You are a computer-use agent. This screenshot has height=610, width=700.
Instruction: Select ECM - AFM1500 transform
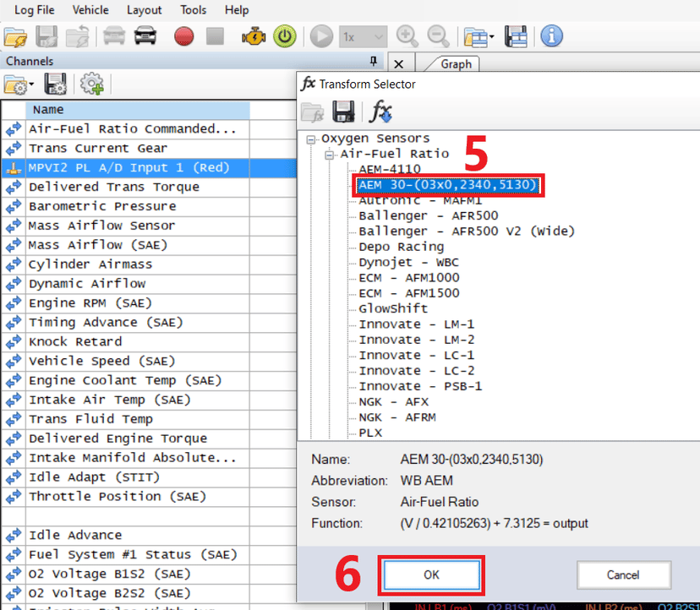409,293
